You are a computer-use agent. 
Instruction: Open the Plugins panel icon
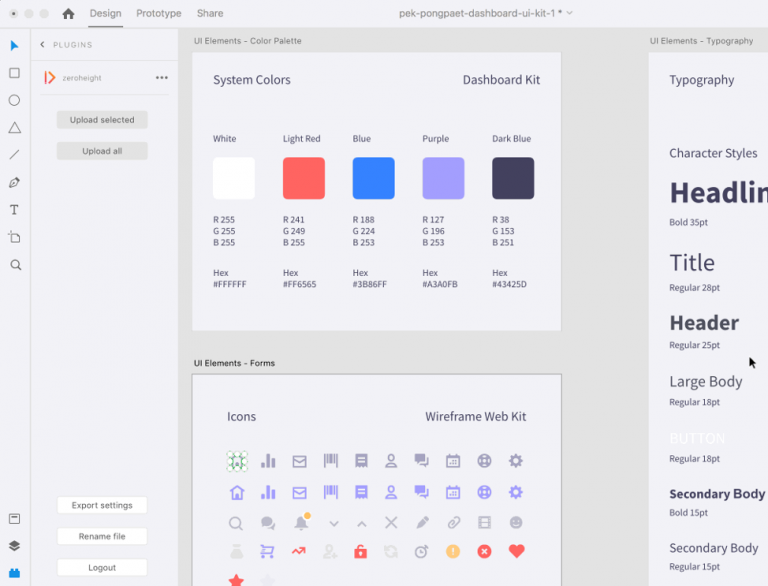coord(14,573)
